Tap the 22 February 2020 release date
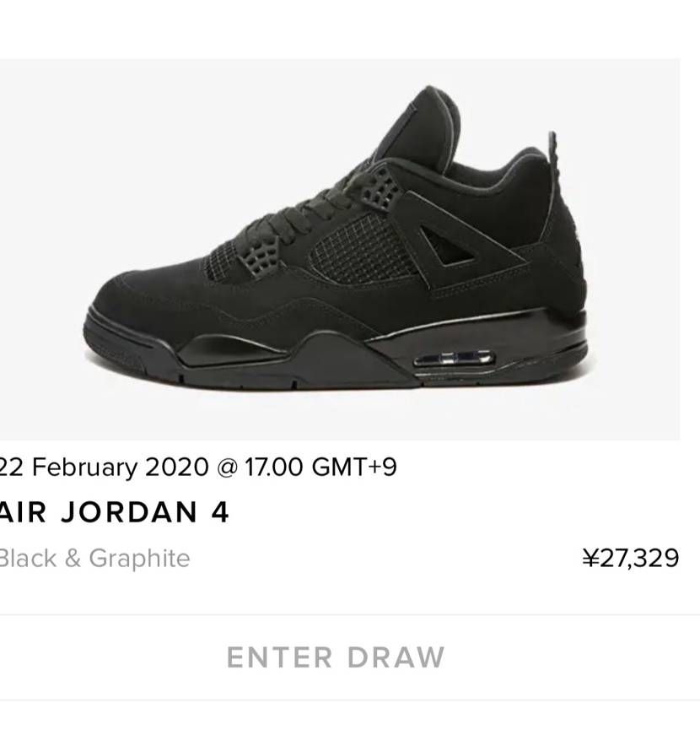Image resolution: width=700 pixels, height=735 pixels. click(x=104, y=467)
